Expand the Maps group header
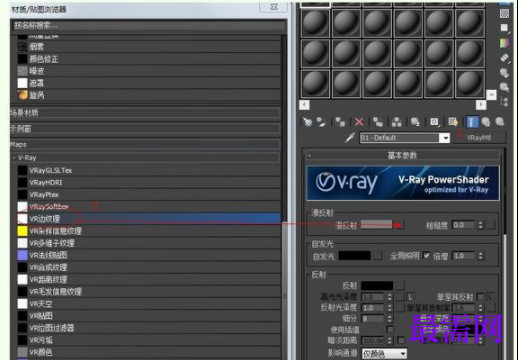 click(145, 144)
